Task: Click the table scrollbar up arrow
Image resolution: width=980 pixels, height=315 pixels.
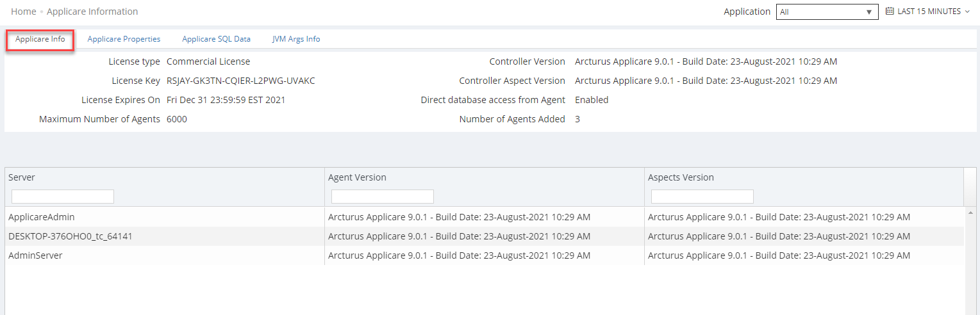Action: tap(970, 213)
